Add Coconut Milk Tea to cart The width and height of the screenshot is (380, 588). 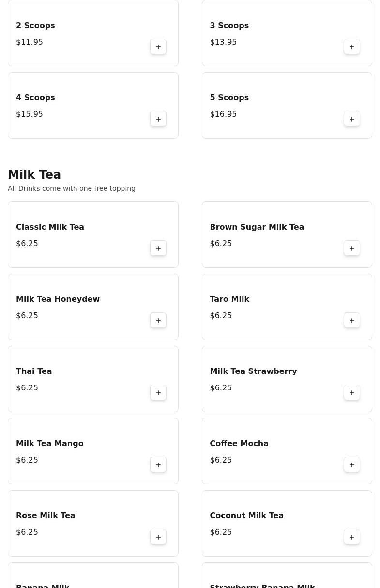[352, 537]
